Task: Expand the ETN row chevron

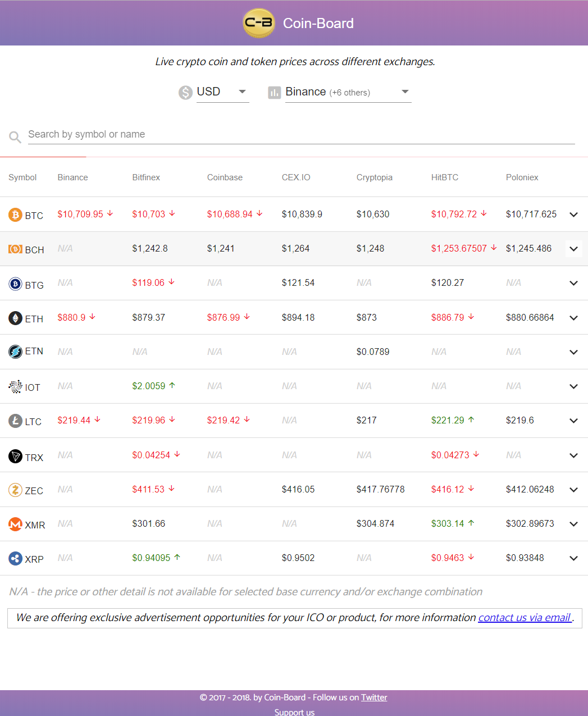Action: [573, 352]
